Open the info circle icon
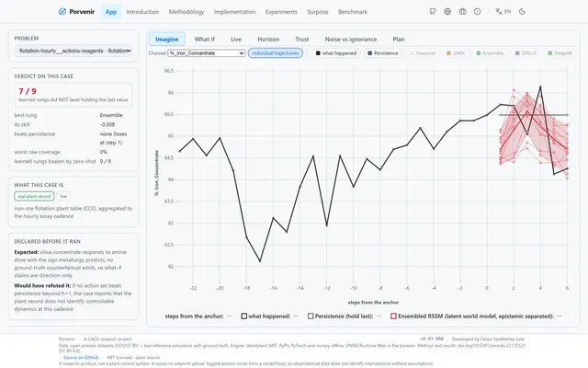The height and width of the screenshot is (368, 588). point(478,12)
